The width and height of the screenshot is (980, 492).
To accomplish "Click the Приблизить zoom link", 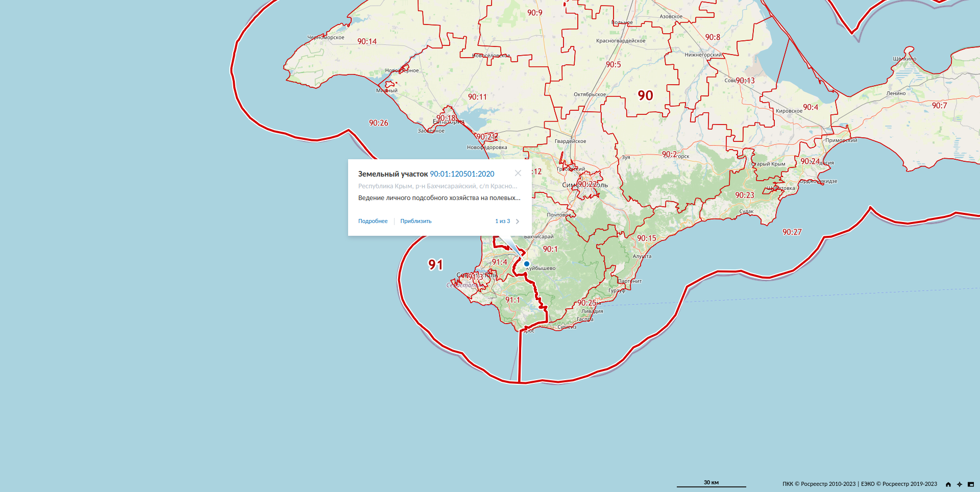I will (x=415, y=222).
